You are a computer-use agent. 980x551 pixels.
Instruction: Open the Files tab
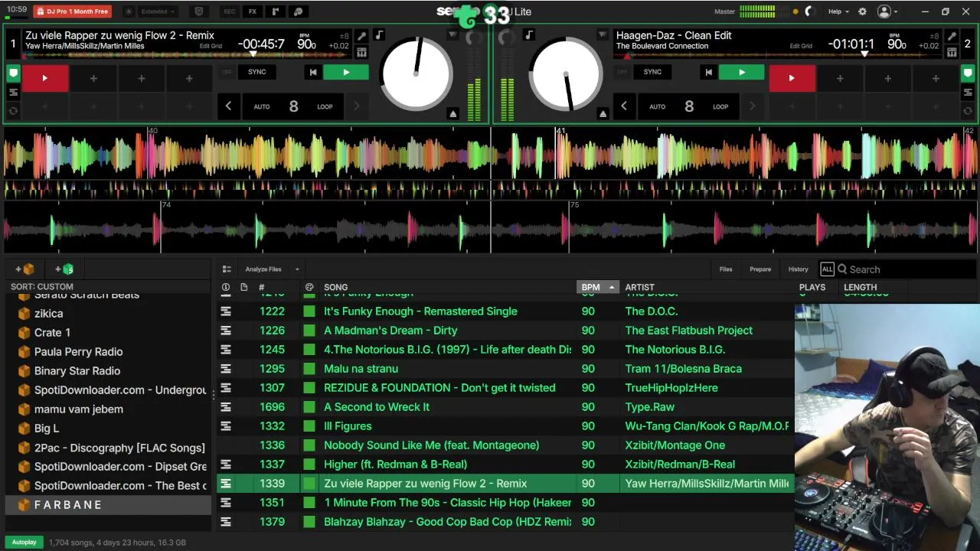click(x=726, y=269)
